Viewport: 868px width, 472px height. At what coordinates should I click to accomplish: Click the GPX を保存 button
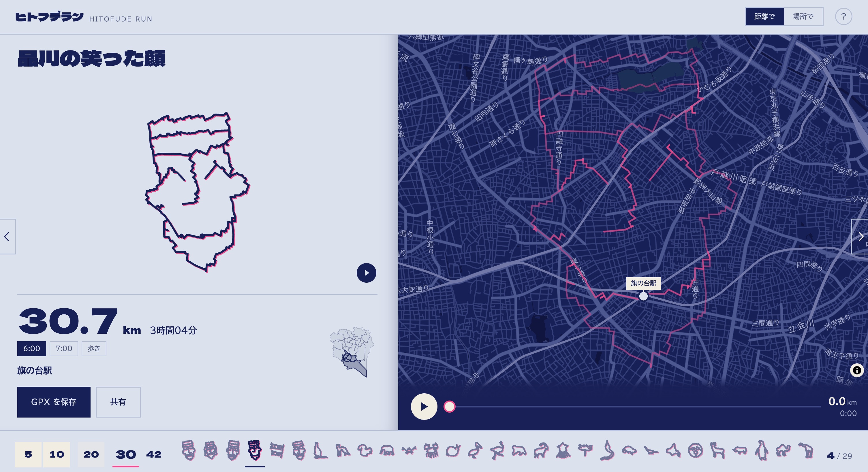[54, 402]
